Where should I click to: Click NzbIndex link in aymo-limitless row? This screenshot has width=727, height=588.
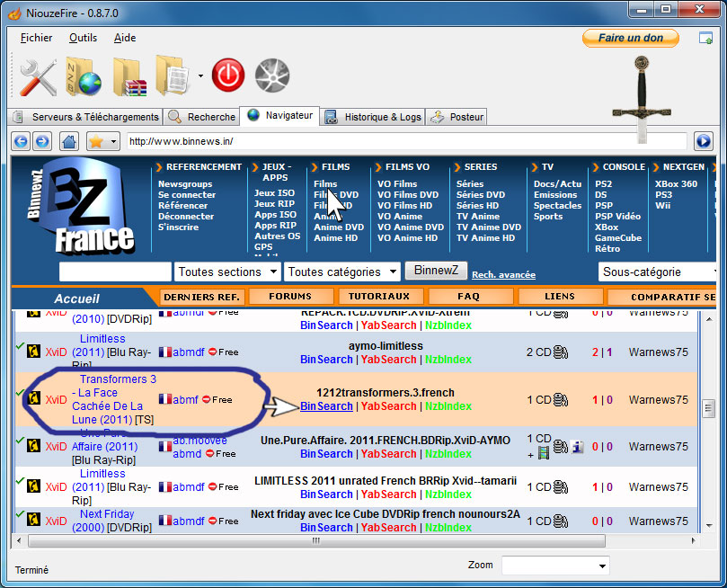[448, 360]
